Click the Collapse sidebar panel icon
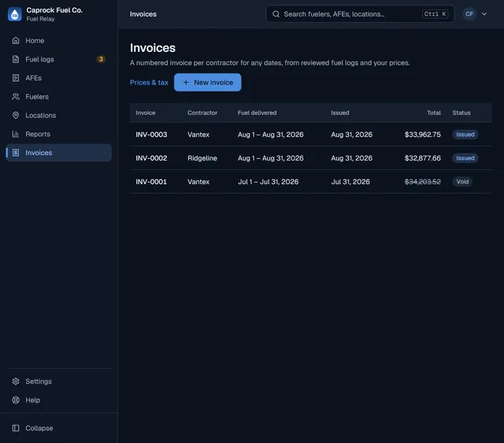The width and height of the screenshot is (504, 443). [x=16, y=428]
